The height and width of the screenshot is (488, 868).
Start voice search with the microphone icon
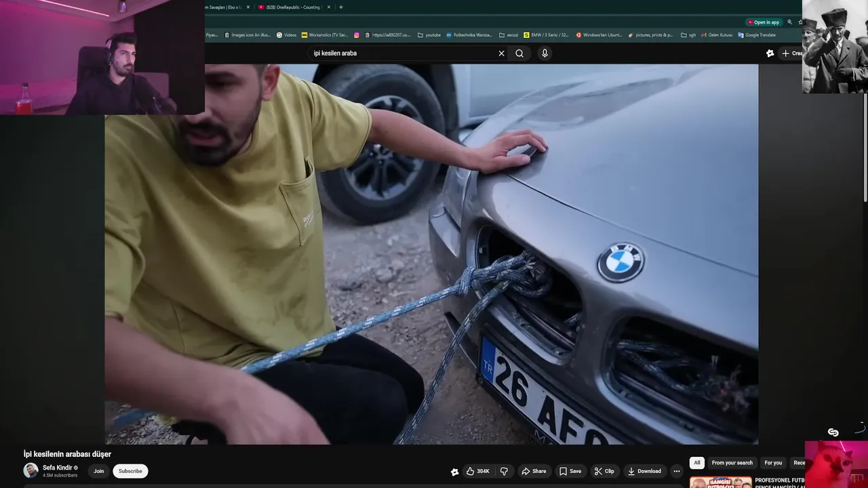coord(545,54)
